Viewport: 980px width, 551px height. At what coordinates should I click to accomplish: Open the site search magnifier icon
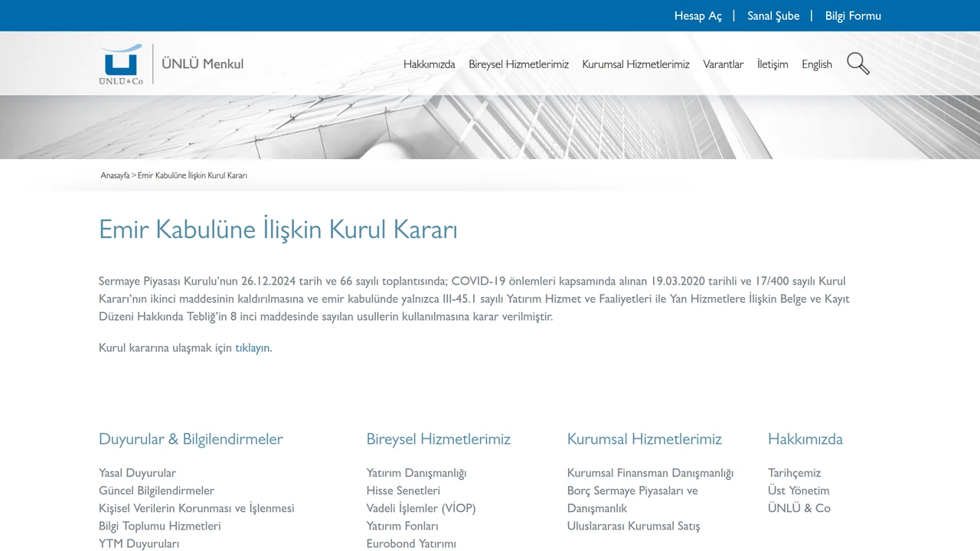pos(858,64)
